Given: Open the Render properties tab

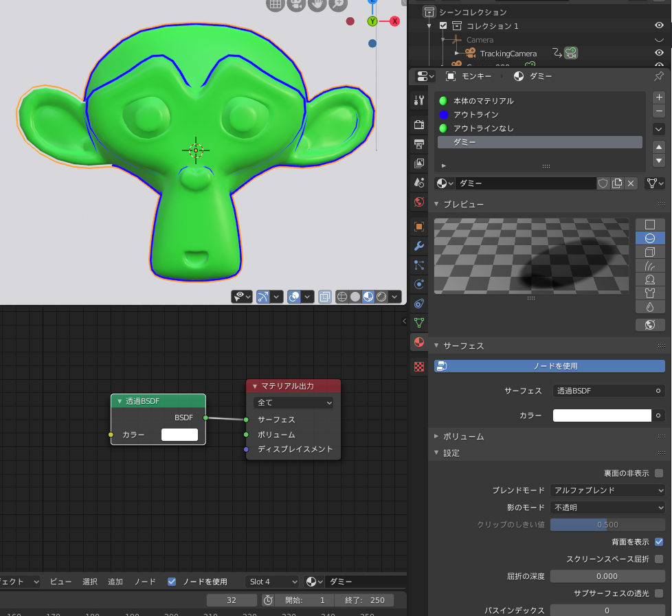Looking at the screenshot, I should pos(419,124).
